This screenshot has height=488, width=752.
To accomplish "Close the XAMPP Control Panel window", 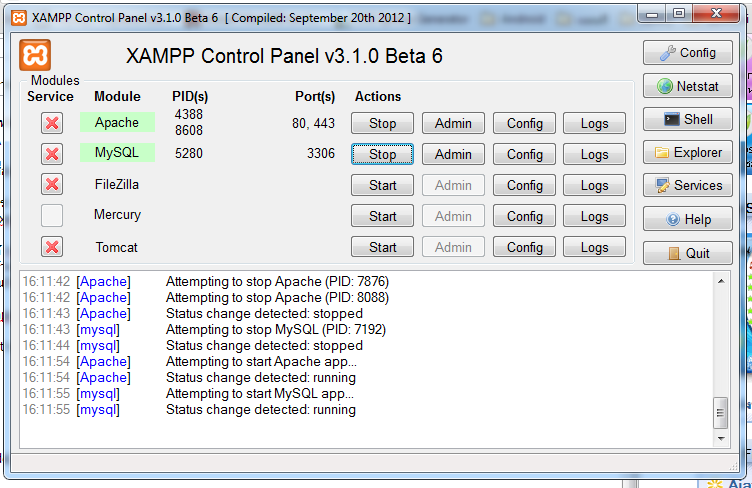I will [717, 13].
